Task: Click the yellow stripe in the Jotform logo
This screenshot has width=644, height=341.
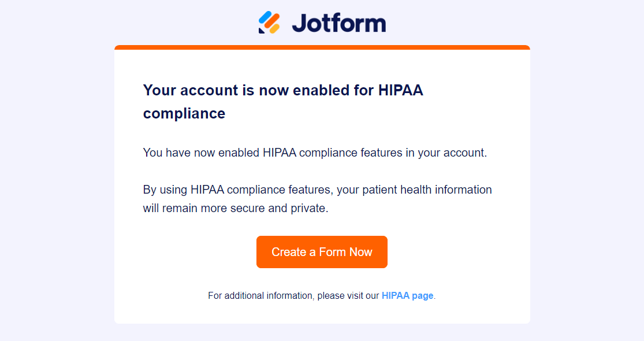Action: pos(274,28)
